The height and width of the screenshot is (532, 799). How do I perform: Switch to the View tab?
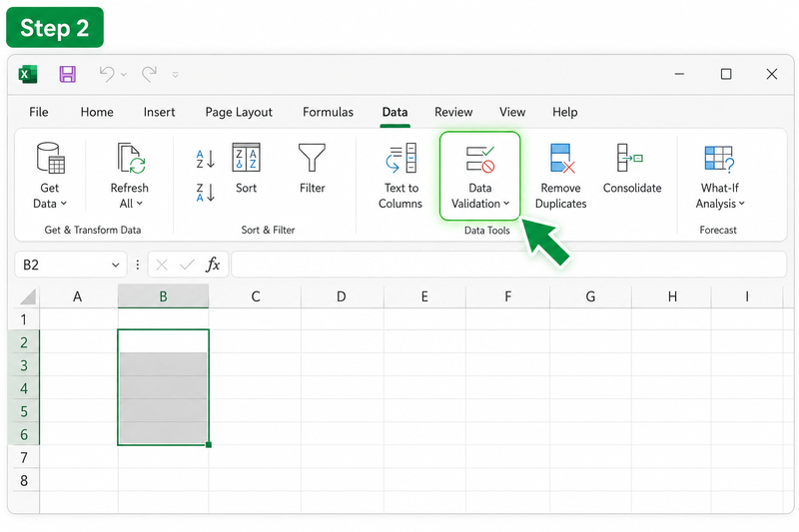coord(512,112)
